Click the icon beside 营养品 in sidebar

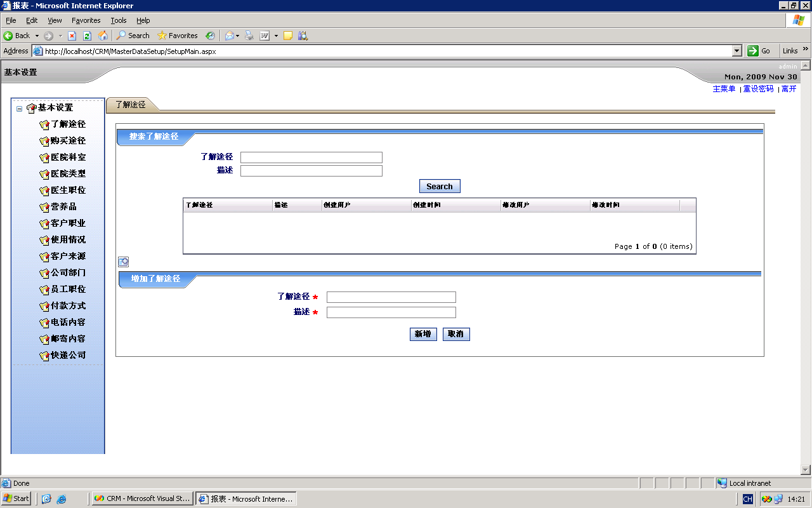(44, 207)
